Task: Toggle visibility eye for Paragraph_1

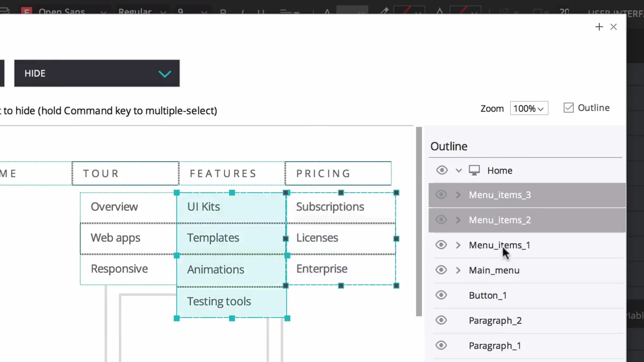Action: coord(441,346)
